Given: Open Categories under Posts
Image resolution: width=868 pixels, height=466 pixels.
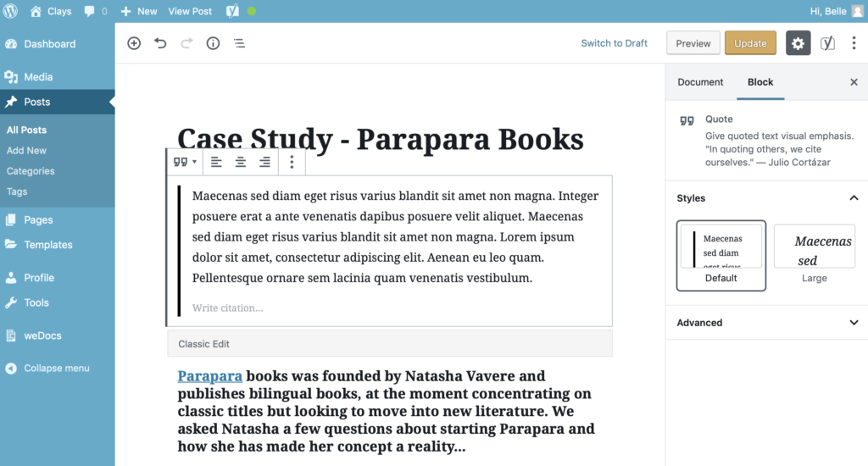Looking at the screenshot, I should (x=31, y=171).
